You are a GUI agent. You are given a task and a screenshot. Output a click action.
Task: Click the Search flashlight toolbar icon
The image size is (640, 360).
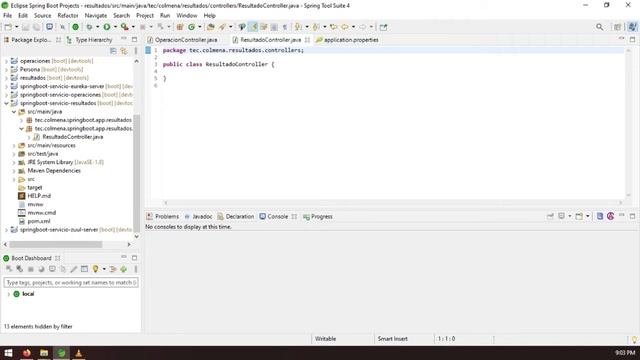222,27
